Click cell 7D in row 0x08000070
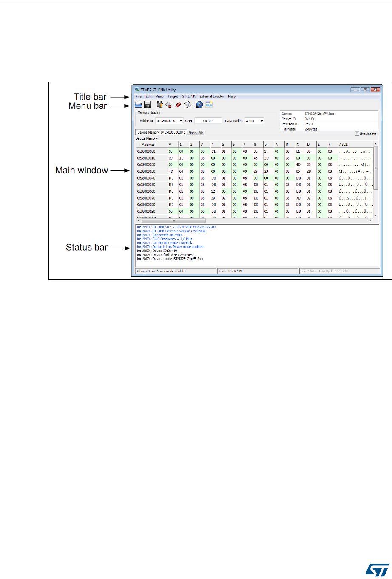 tap(300, 198)
